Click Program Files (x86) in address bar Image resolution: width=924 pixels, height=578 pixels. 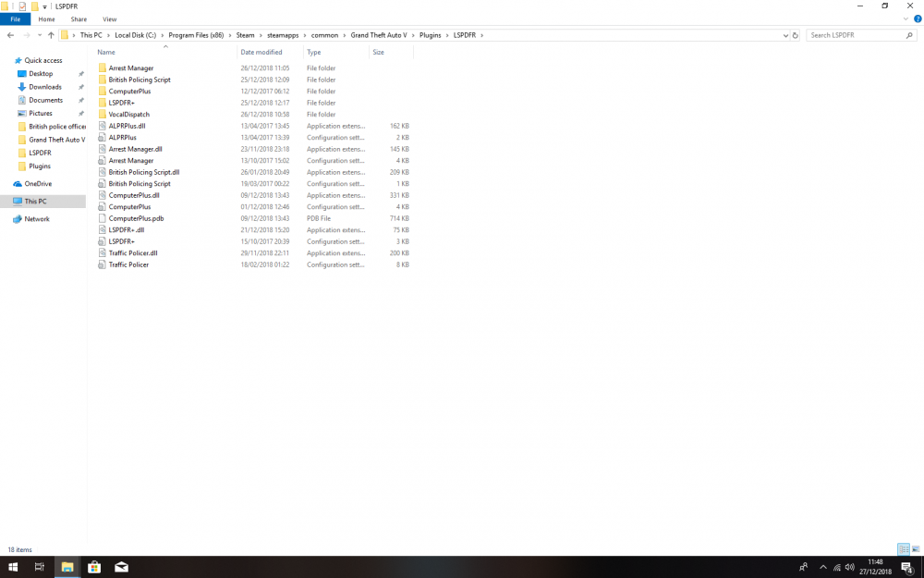click(x=196, y=35)
